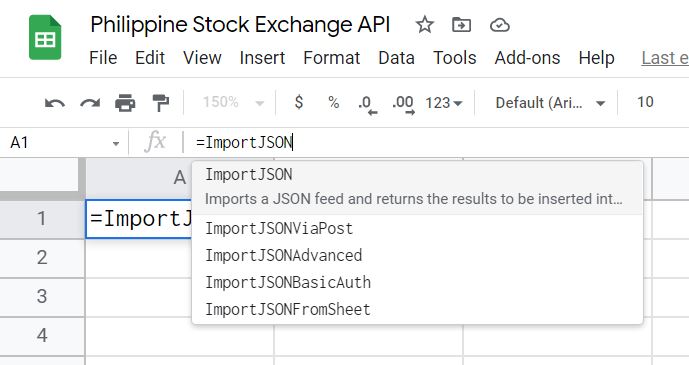
Task: Open the Data menu
Action: click(x=396, y=58)
